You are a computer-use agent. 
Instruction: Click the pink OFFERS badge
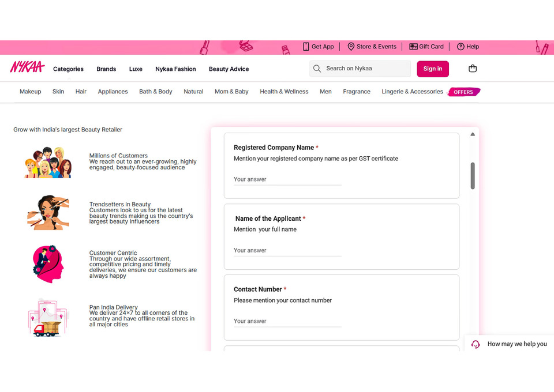(x=463, y=92)
